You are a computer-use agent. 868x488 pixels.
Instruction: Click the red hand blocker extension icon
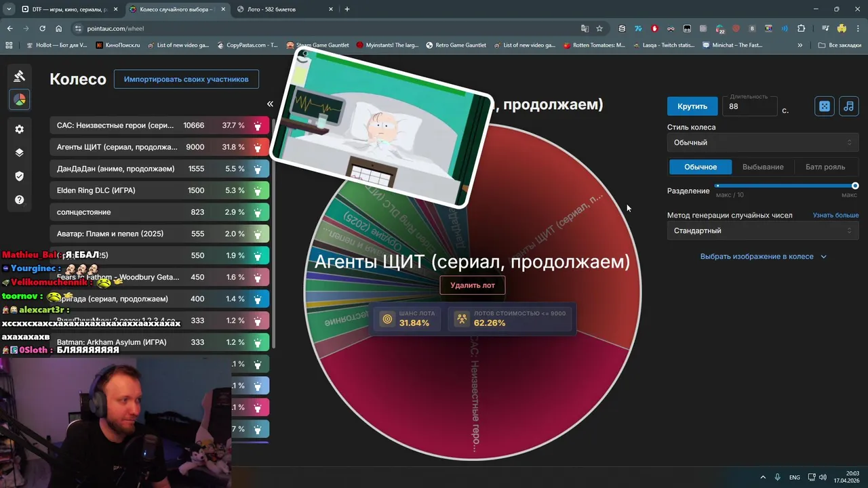pos(654,28)
